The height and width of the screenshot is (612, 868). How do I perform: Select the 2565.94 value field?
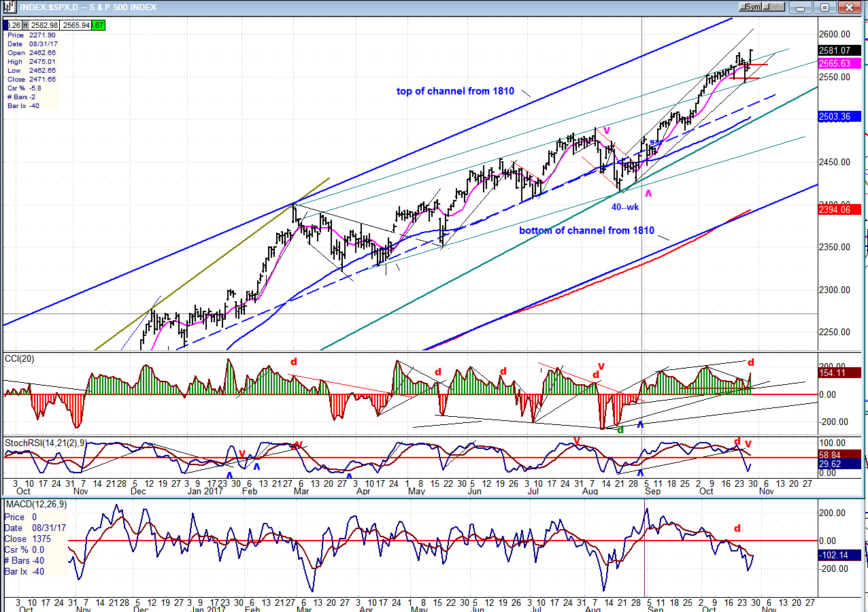76,25
